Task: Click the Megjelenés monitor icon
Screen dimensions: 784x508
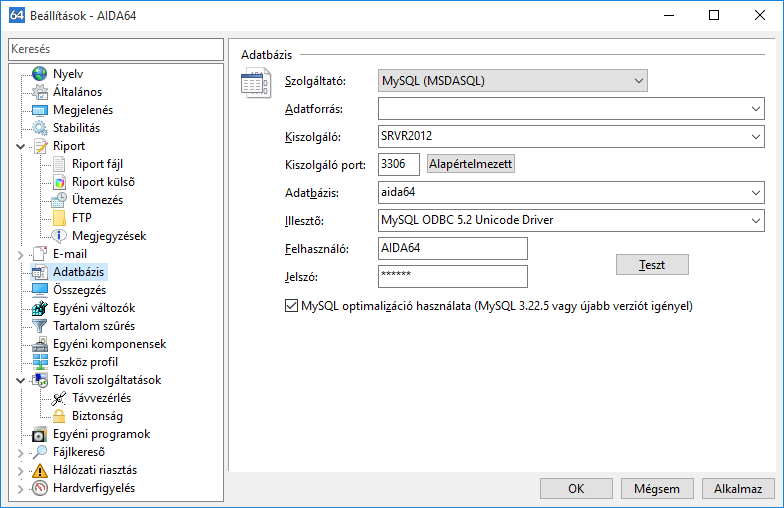Action: pos(40,110)
